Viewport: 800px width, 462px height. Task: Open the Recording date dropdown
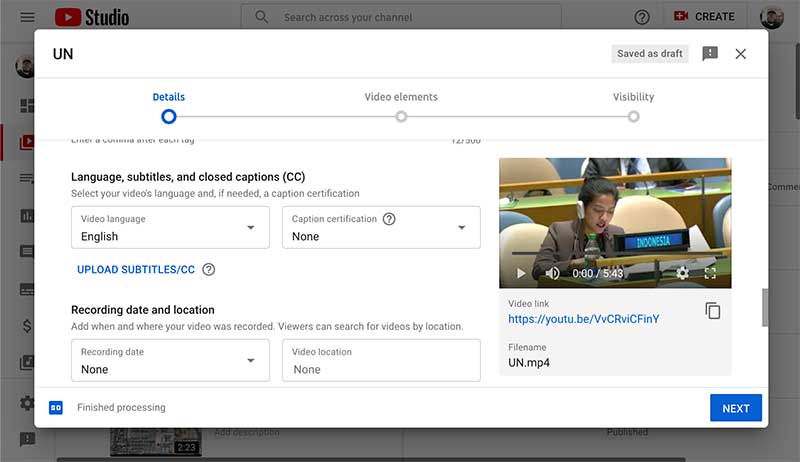(170, 361)
